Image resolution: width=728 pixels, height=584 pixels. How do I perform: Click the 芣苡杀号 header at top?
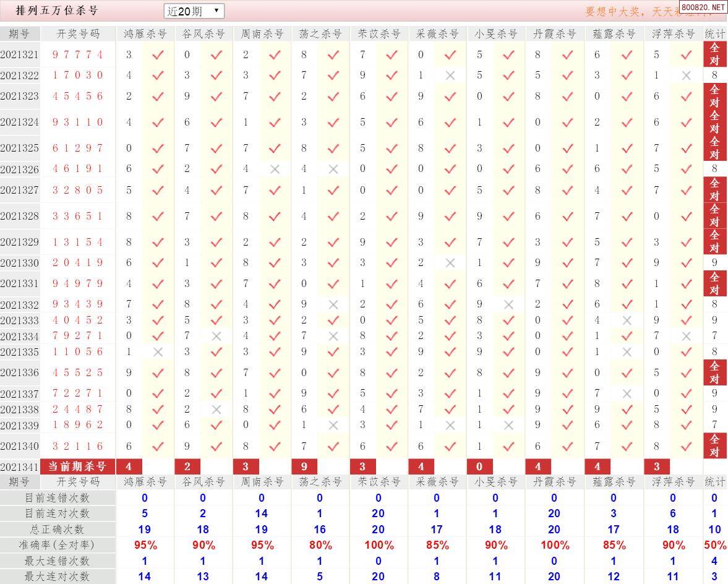pyautogui.click(x=379, y=34)
